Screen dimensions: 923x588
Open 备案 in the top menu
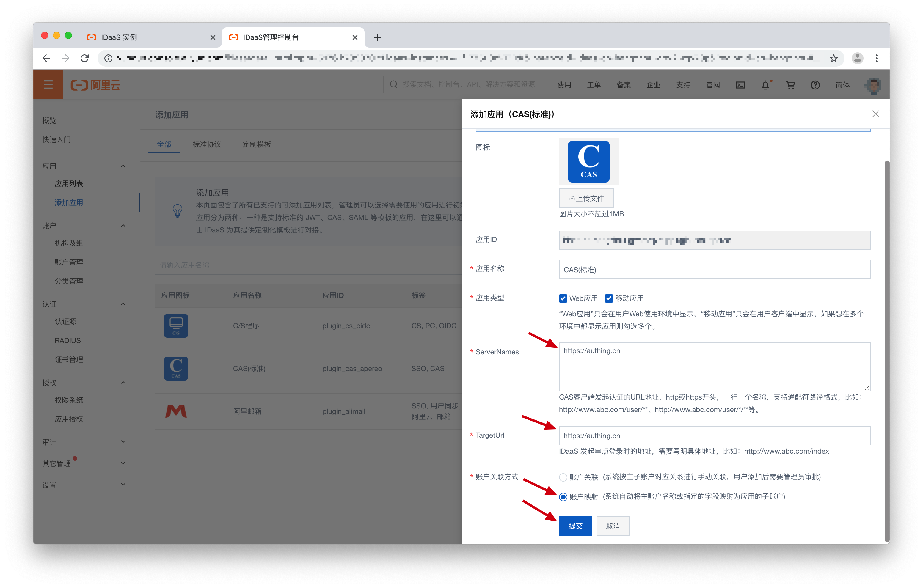(x=624, y=85)
